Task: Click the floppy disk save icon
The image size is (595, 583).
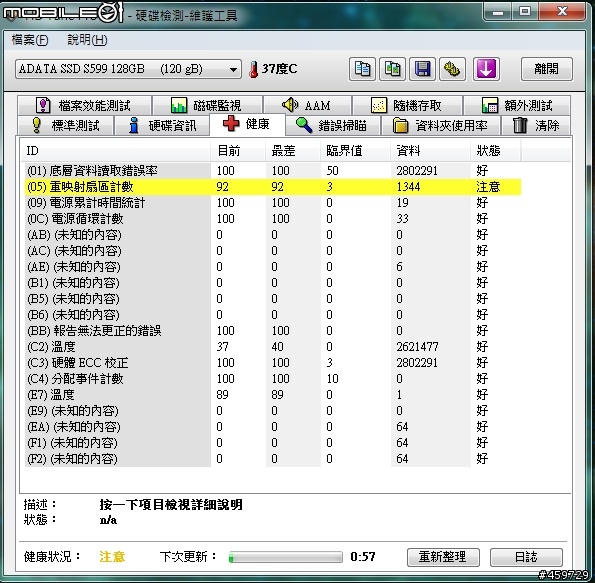Action: [x=422, y=69]
